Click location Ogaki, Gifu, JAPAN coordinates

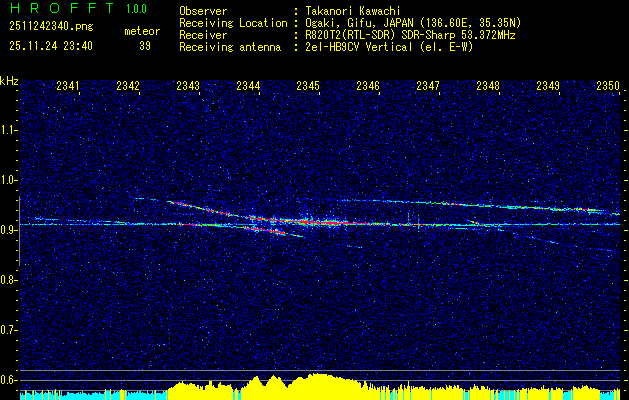coord(413,23)
